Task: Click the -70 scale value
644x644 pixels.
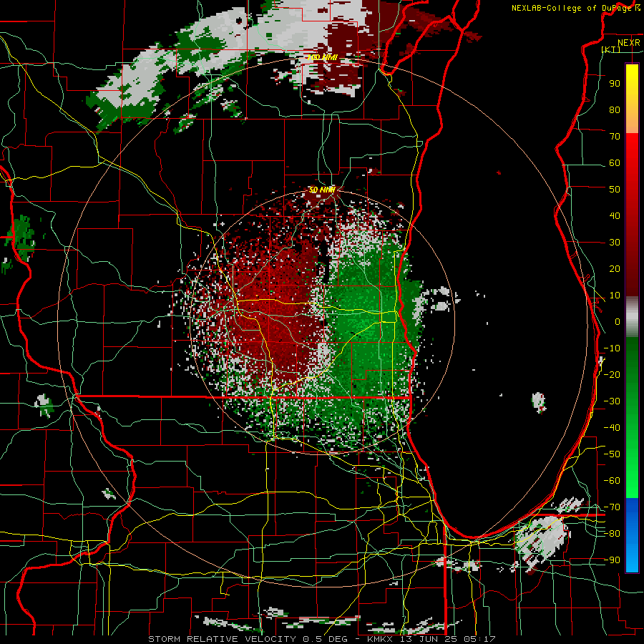Action: click(x=612, y=507)
